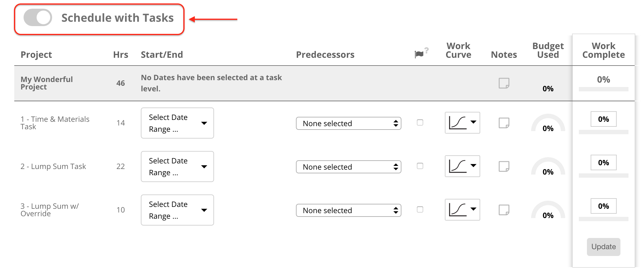Select the Project column header

(x=36, y=54)
